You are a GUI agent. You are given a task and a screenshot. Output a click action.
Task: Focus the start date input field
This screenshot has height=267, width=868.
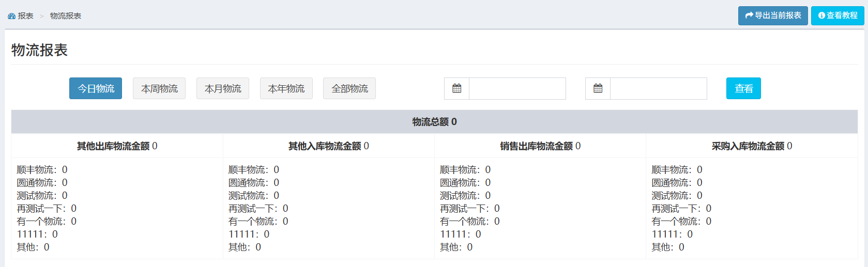pyautogui.click(x=517, y=88)
